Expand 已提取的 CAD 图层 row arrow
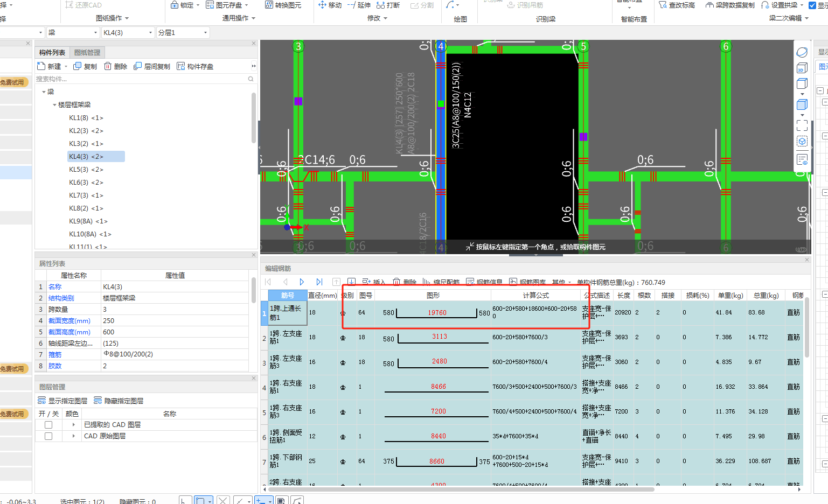The width and height of the screenshot is (828, 504). [73, 425]
